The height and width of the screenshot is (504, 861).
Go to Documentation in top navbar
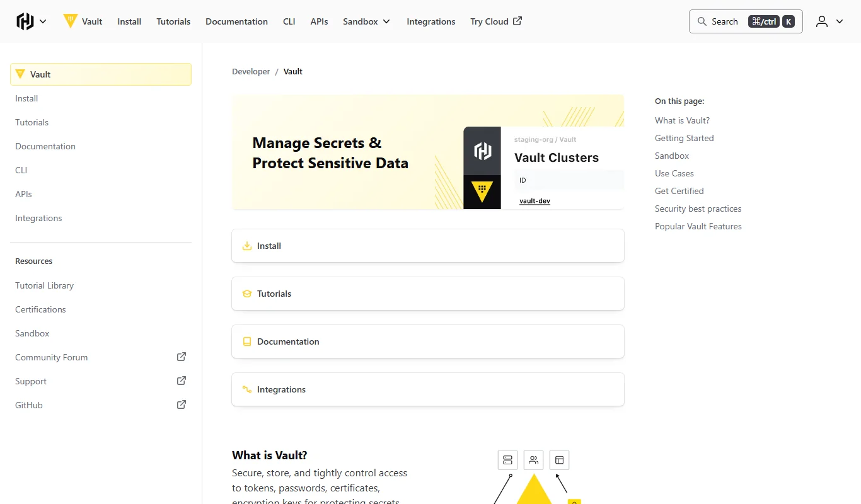[x=236, y=21]
